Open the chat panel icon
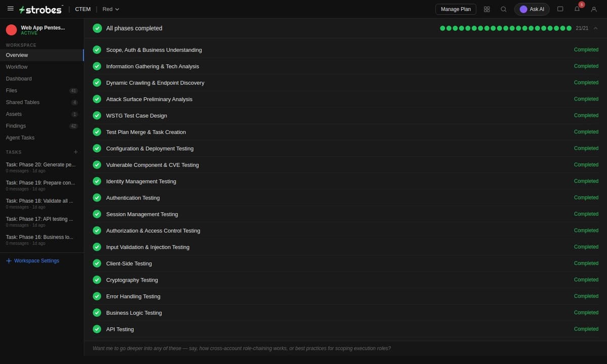 tap(560, 9)
